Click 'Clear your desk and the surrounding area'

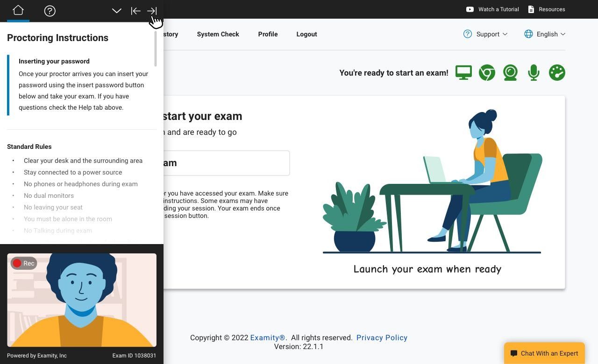click(83, 161)
